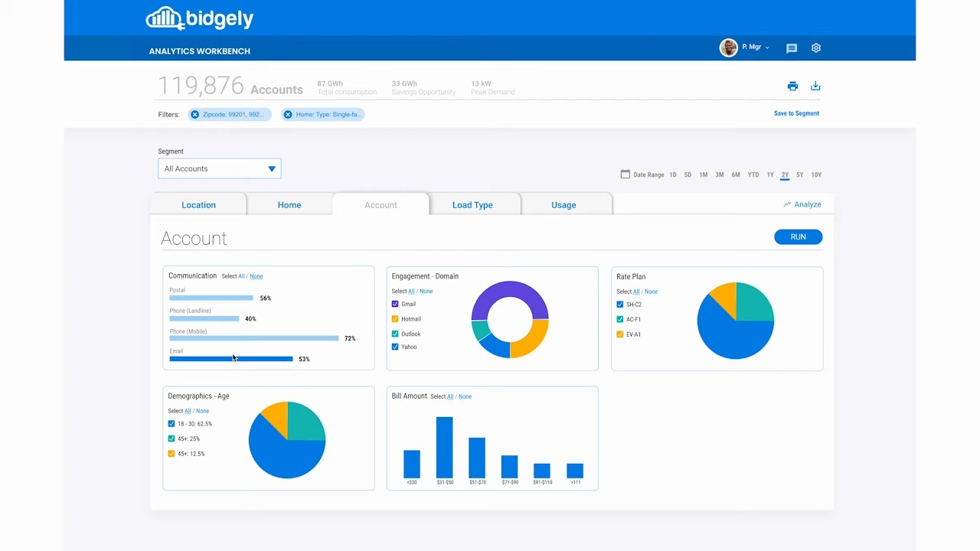This screenshot has width=980, height=551.
Task: Remove the Zipcode filter chip
Action: [195, 114]
